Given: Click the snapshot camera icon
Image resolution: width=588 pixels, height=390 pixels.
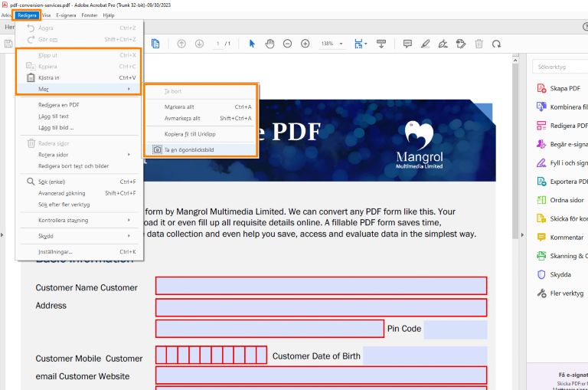Looking at the screenshot, I should pyautogui.click(x=157, y=149).
